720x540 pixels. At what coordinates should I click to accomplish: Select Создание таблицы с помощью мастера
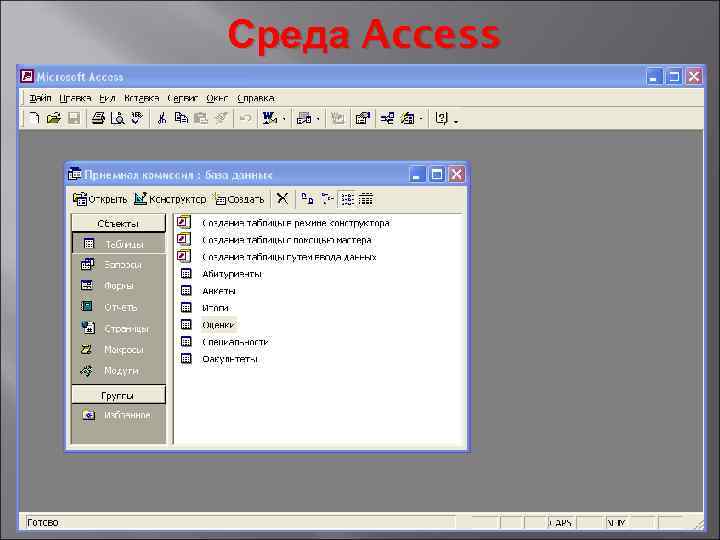(x=275, y=240)
